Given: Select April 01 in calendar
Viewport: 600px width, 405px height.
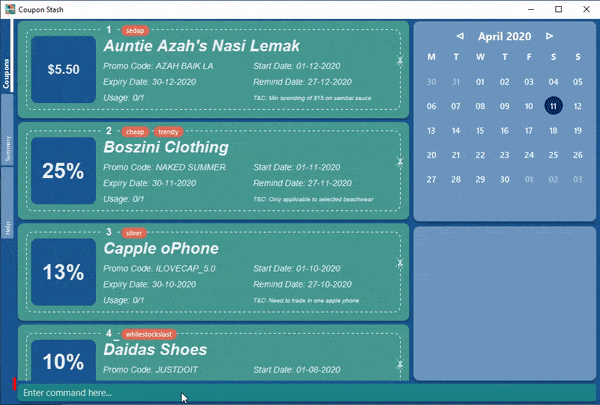Looking at the screenshot, I should 480,82.
